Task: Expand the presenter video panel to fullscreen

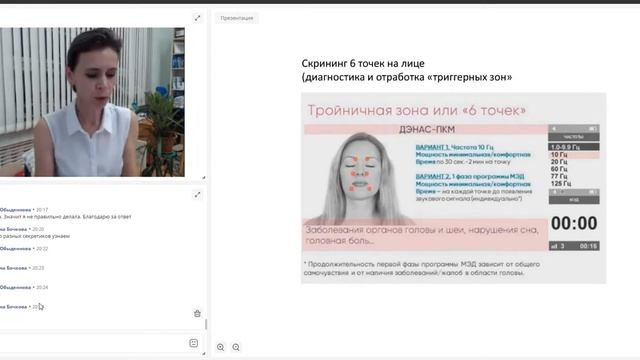Action: (197, 18)
